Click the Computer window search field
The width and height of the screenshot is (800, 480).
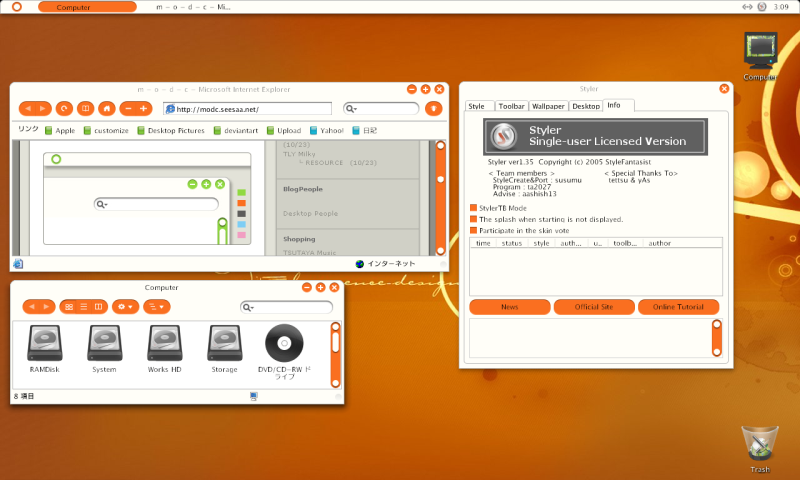tap(286, 307)
